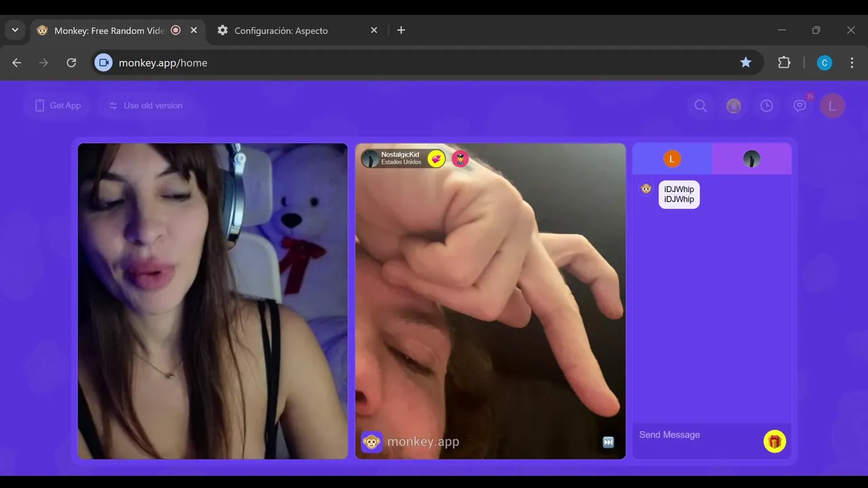
Task: Select the orange L chat tab
Action: [x=672, y=159]
